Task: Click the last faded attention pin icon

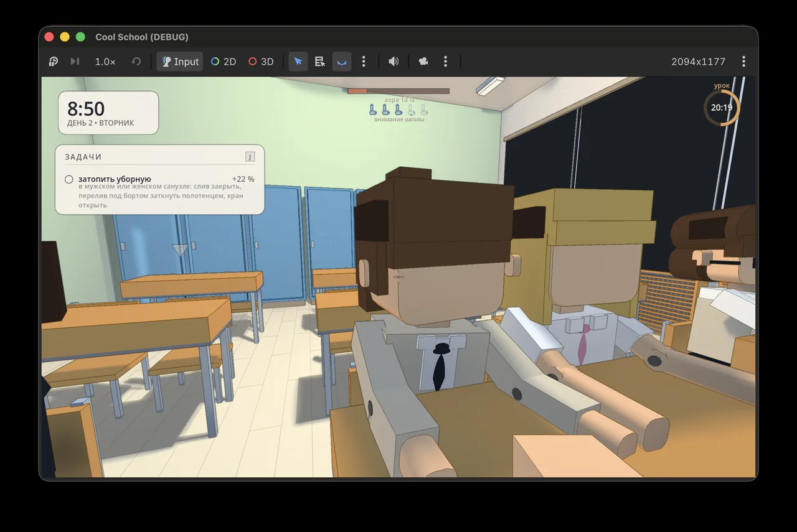Action: [424, 110]
